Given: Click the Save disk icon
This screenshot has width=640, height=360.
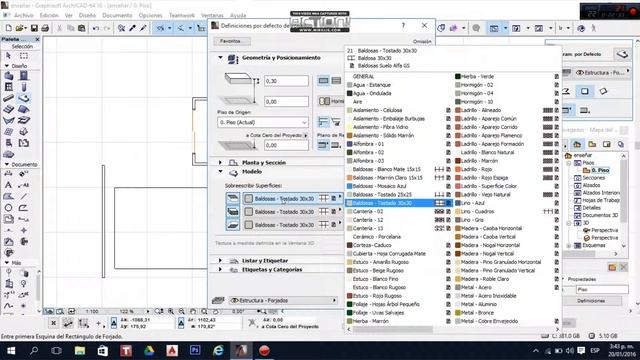Looking at the screenshot, I should tap(34, 28).
